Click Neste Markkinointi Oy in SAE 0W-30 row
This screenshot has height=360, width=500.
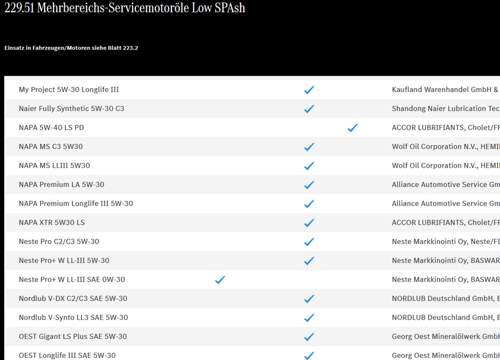446,279
